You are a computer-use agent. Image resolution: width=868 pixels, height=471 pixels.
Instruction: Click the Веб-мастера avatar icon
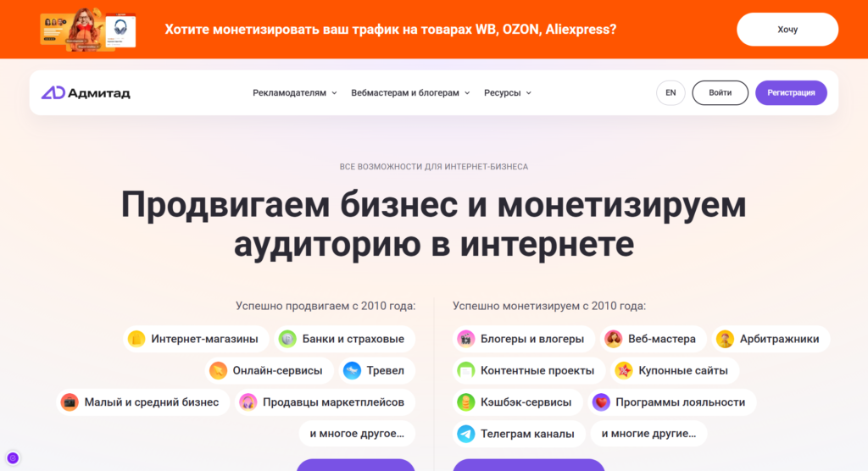coord(614,339)
